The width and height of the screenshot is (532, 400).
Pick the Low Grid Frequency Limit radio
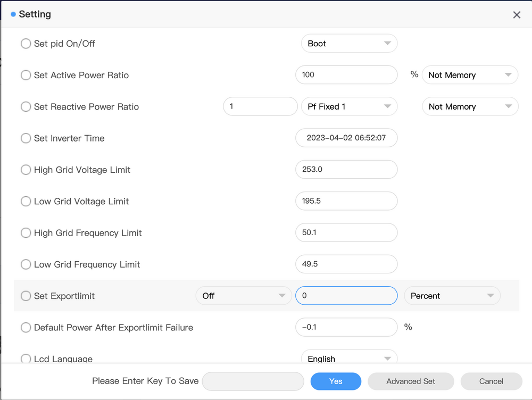[x=26, y=264]
